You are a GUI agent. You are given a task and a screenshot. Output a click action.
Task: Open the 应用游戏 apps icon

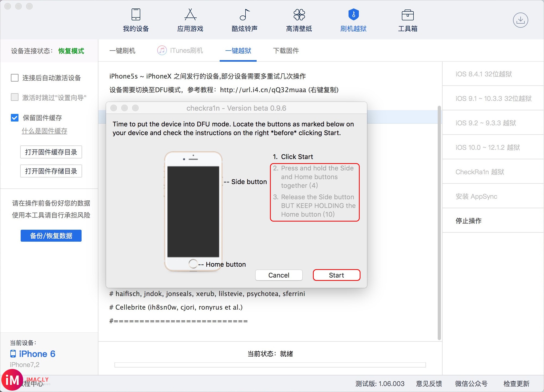coord(190,15)
